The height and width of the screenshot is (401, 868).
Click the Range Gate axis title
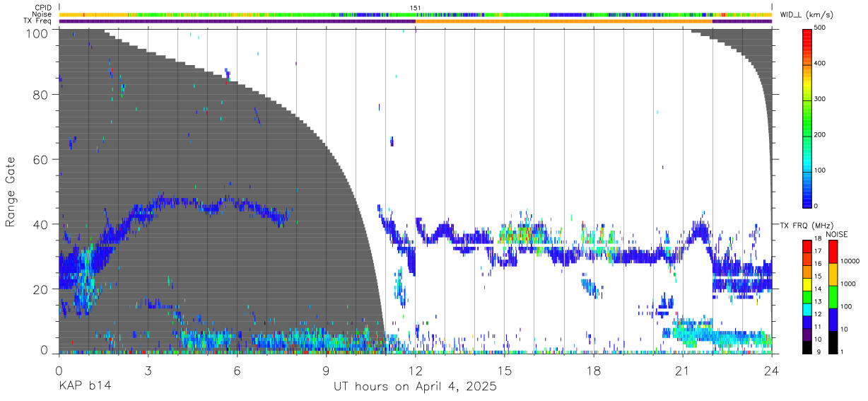[x=11, y=191]
